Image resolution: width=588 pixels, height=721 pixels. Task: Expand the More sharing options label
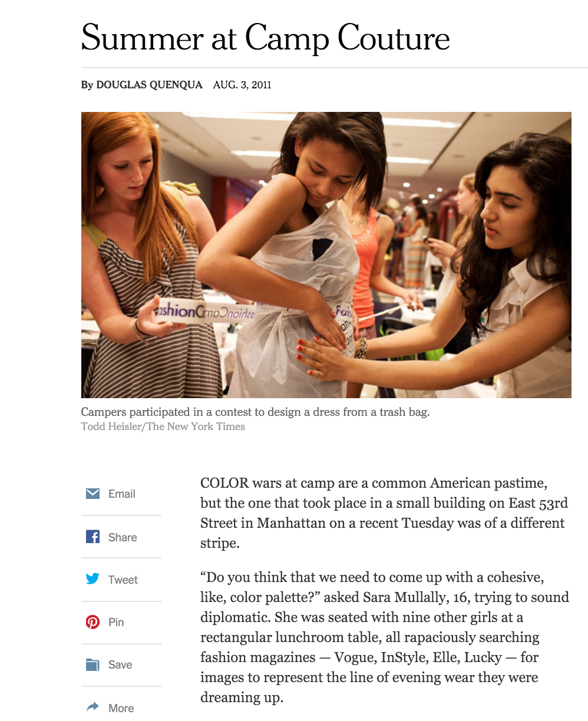(x=121, y=708)
